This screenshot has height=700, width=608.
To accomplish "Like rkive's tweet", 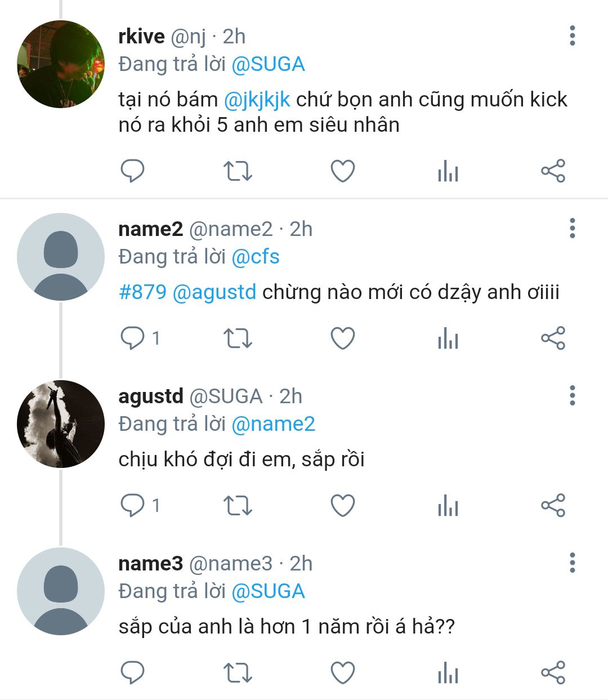I will click(342, 171).
